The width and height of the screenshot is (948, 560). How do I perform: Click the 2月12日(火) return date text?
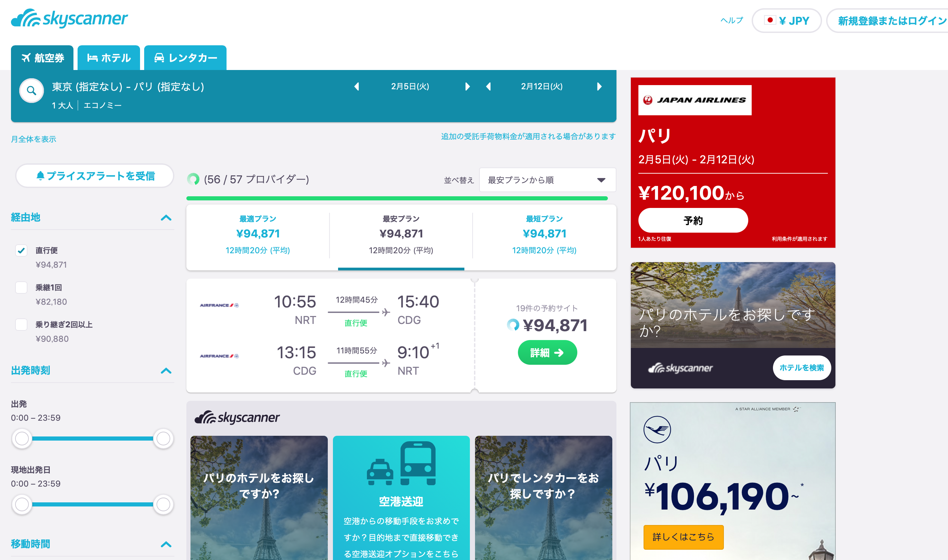[542, 86]
